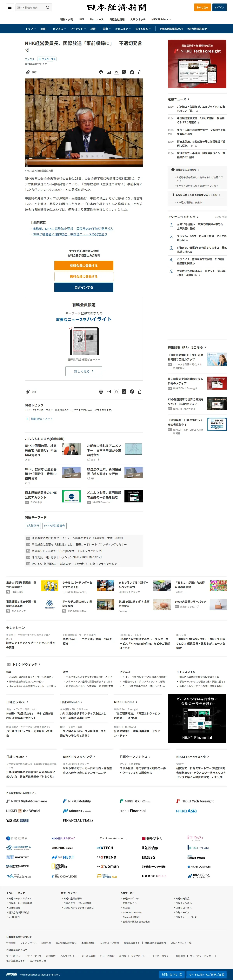
Task: Email via envelope icon above 関連トピック
Action: pyautogui.click(x=108, y=392)
